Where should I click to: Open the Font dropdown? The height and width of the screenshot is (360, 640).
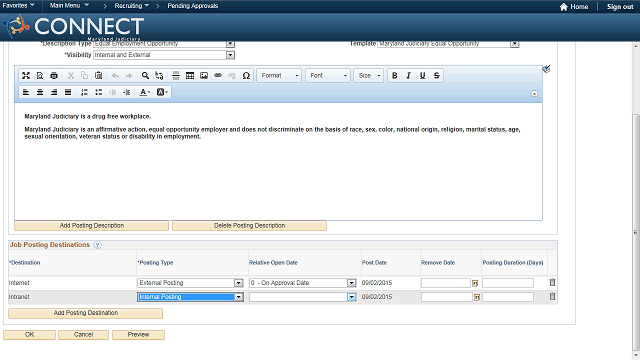point(328,76)
